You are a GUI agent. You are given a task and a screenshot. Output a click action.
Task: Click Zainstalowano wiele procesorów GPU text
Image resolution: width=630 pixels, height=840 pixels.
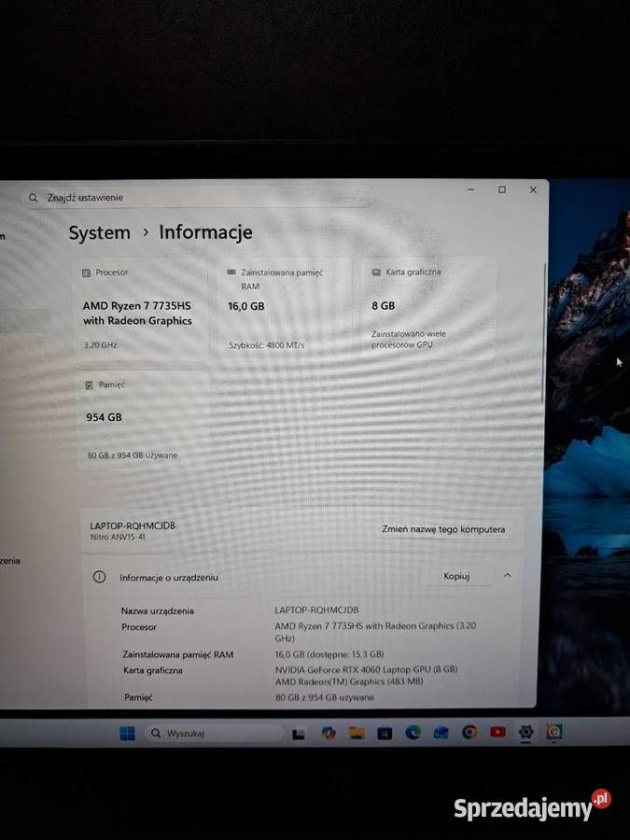click(x=408, y=339)
